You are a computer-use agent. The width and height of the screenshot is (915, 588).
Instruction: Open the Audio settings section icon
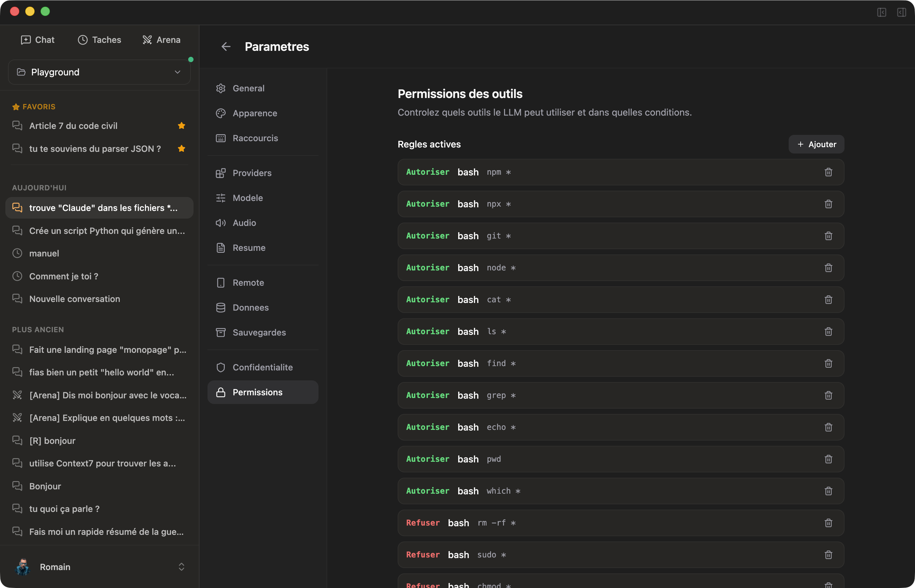(221, 223)
